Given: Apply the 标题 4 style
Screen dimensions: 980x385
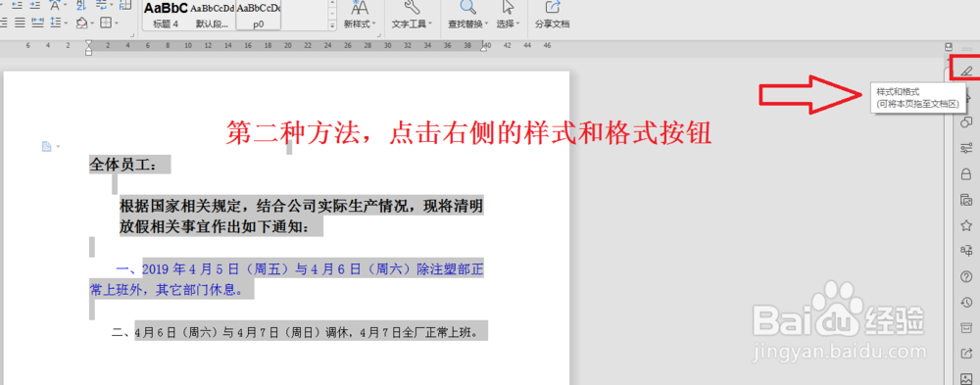Looking at the screenshot, I should click(166, 16).
